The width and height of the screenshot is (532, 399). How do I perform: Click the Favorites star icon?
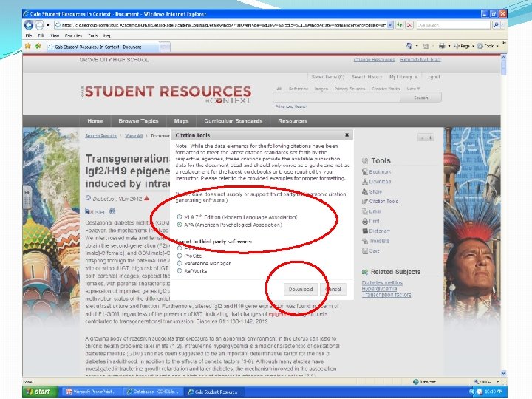(x=28, y=46)
